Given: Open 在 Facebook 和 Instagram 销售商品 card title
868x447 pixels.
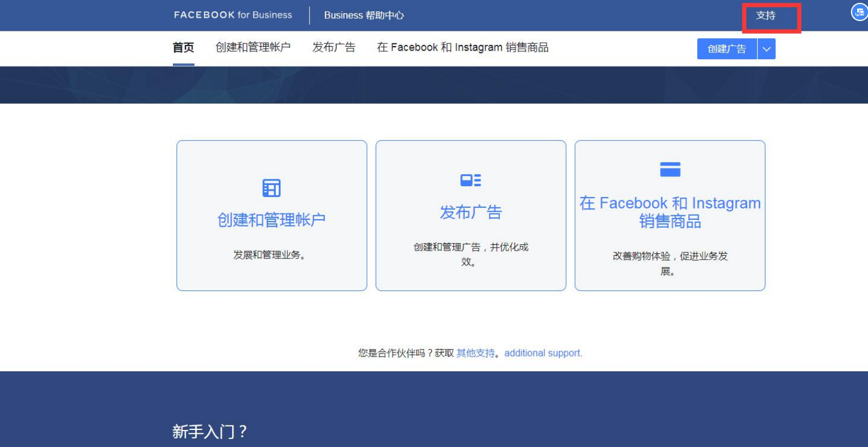Looking at the screenshot, I should pos(670,212).
